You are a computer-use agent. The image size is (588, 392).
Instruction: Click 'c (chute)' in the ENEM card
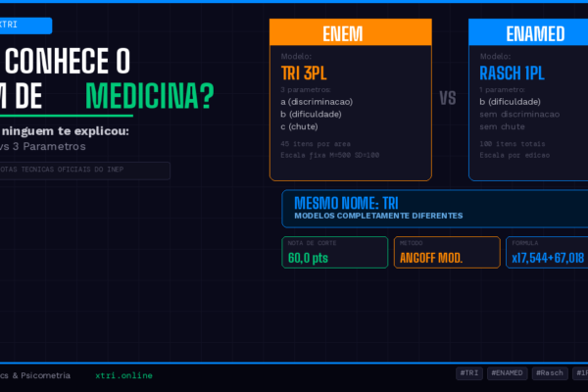tap(299, 126)
